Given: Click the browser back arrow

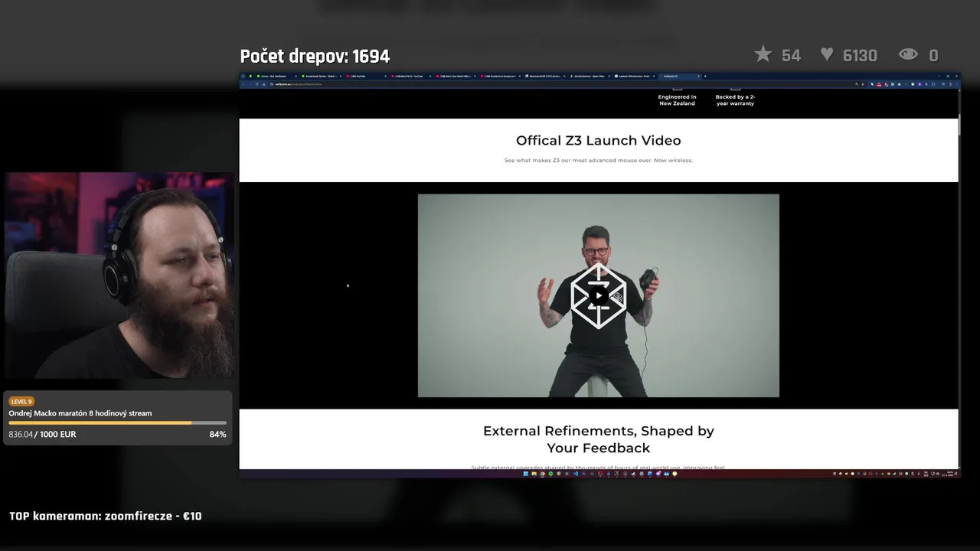Looking at the screenshot, I should [x=243, y=84].
